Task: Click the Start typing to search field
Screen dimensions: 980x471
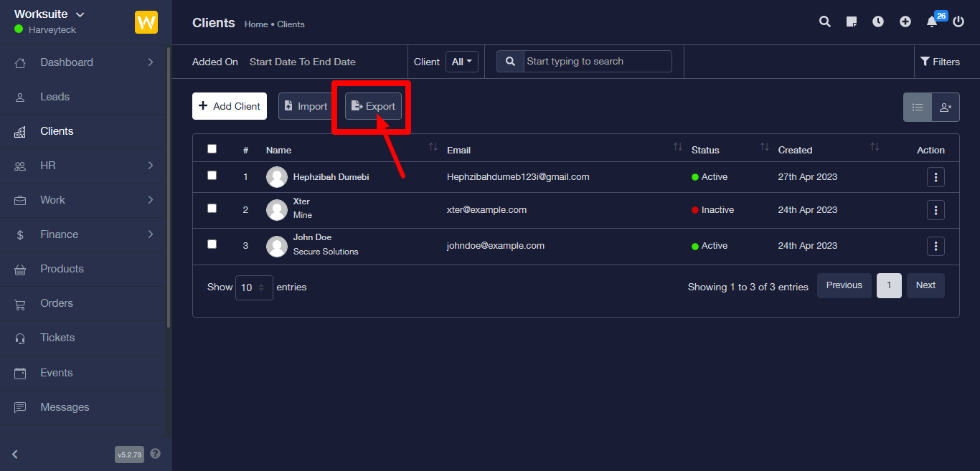Action: coord(597,62)
